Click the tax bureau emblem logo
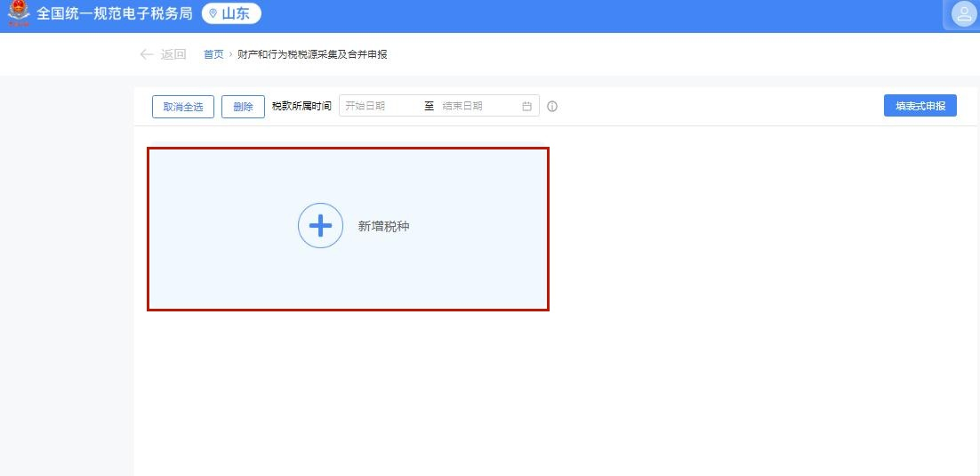Image resolution: width=980 pixels, height=476 pixels. tap(19, 13)
